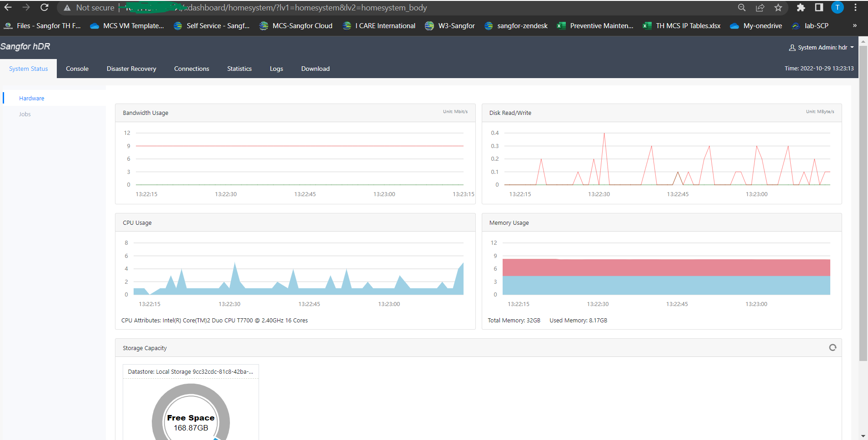Click the vertical scrollbar down arrow

coord(863,436)
